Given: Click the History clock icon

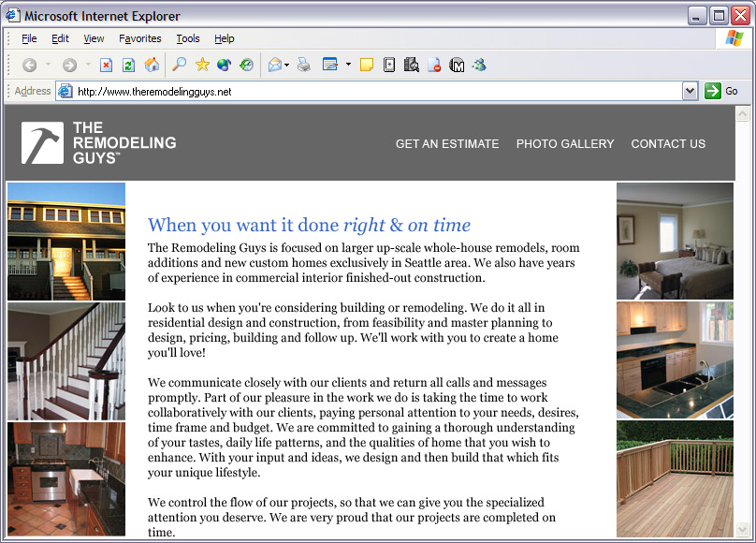Looking at the screenshot, I should (x=247, y=66).
